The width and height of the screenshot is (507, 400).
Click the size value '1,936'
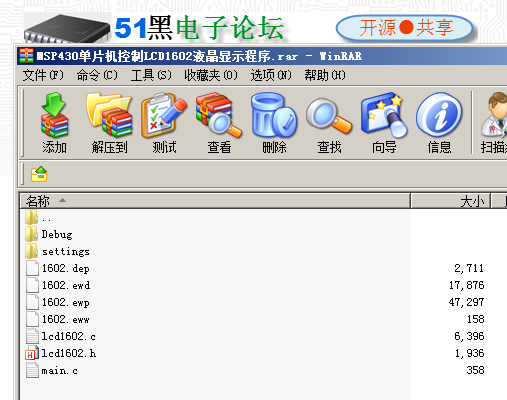pos(469,353)
